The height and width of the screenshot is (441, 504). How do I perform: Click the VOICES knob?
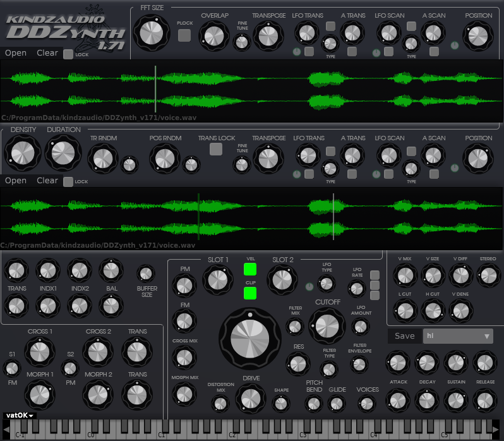click(367, 404)
